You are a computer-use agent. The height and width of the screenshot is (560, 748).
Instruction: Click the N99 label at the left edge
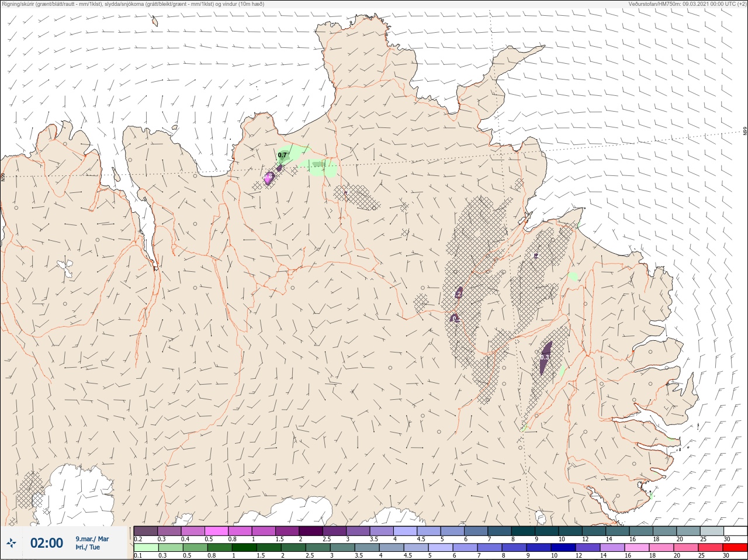tap(3, 177)
